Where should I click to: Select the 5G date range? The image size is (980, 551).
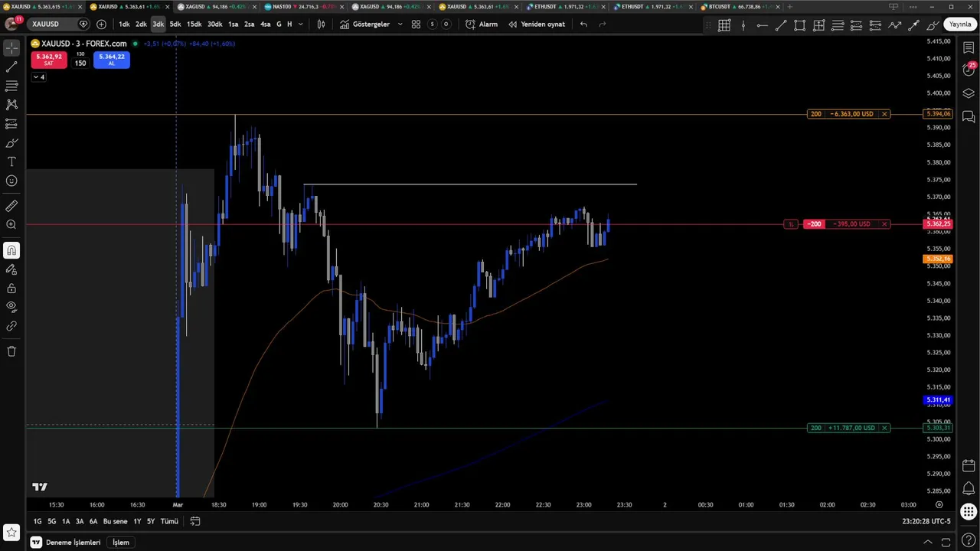pyautogui.click(x=52, y=521)
